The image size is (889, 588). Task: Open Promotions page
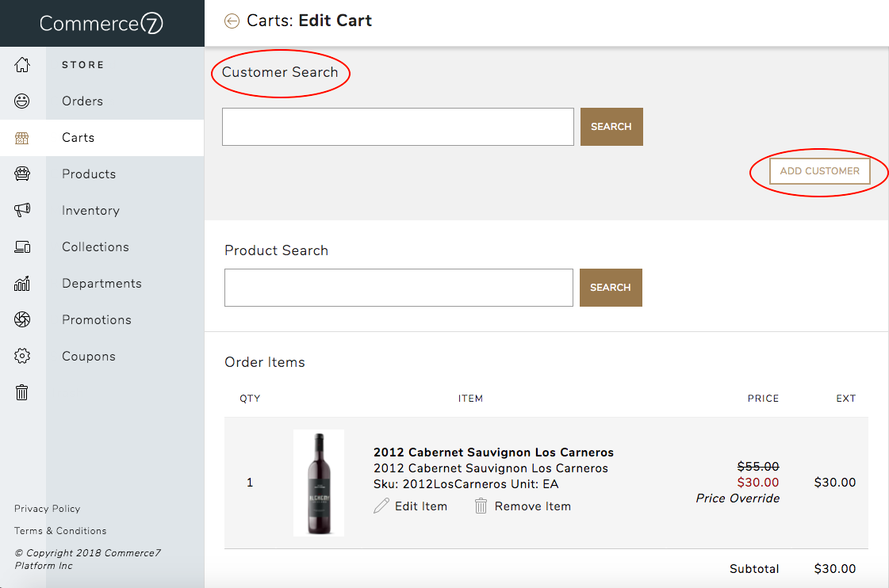pos(97,319)
